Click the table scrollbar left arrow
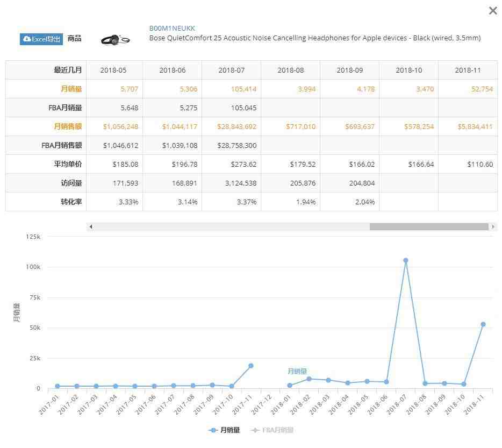 coord(91,226)
